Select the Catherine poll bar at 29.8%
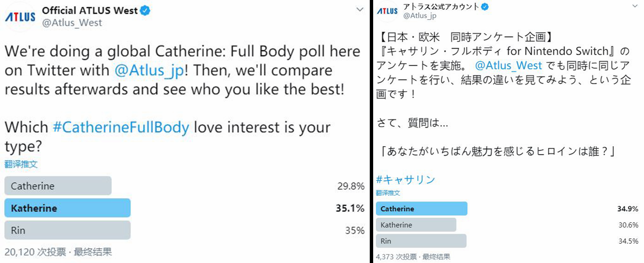This screenshot has width=644, height=263. 58,186
